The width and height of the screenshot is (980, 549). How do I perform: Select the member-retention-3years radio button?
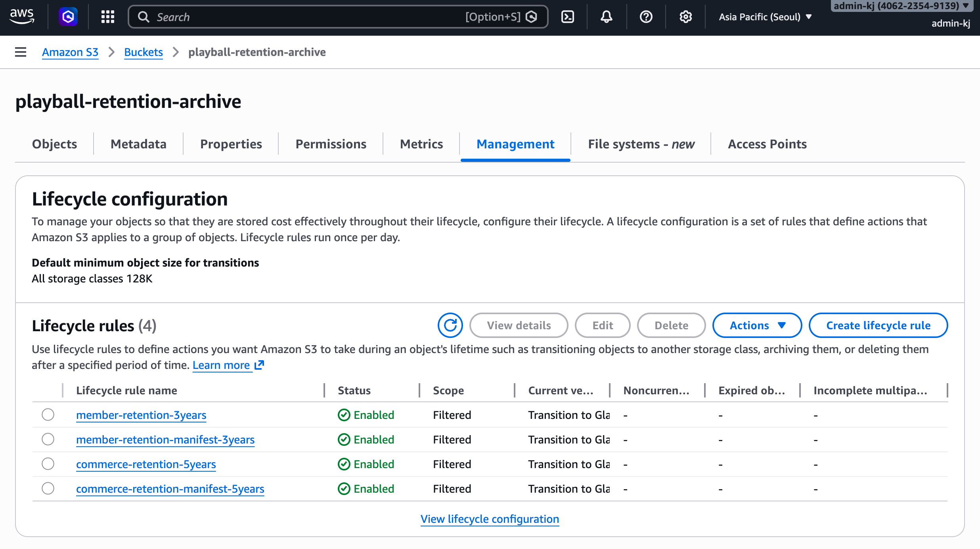[x=48, y=415]
